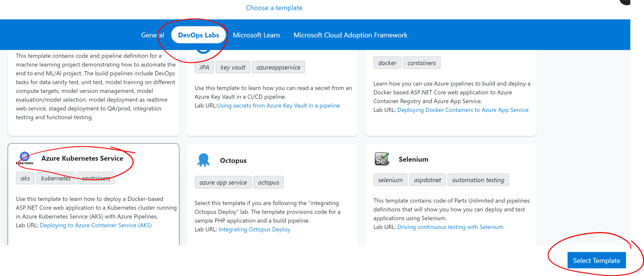
Task: Select the Azure Kubernetes Service template title
Action: pyautogui.click(x=82, y=158)
